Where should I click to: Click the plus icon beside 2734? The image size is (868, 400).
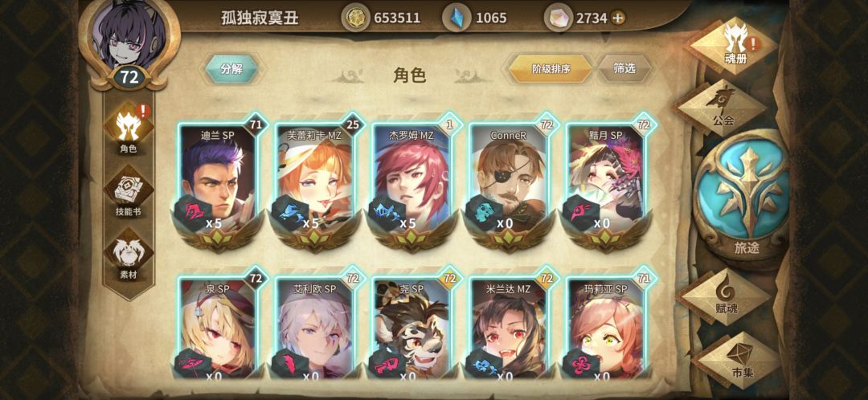point(618,18)
